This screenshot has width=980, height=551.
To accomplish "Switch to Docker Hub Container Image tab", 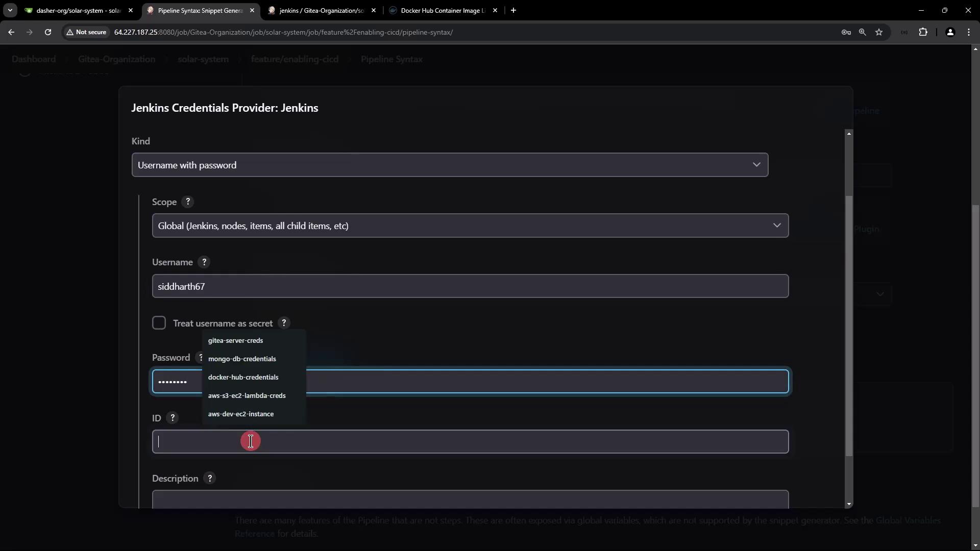I will 442,10.
